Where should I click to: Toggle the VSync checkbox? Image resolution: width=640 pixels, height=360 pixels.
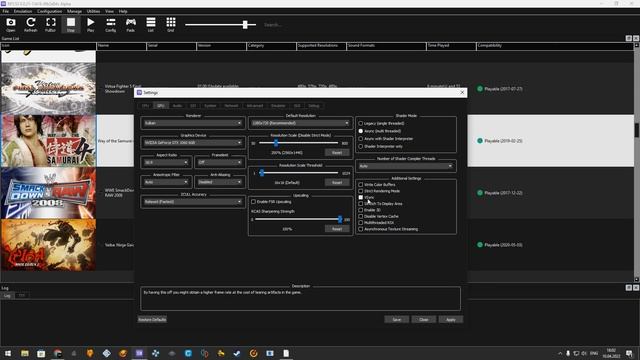[360, 197]
